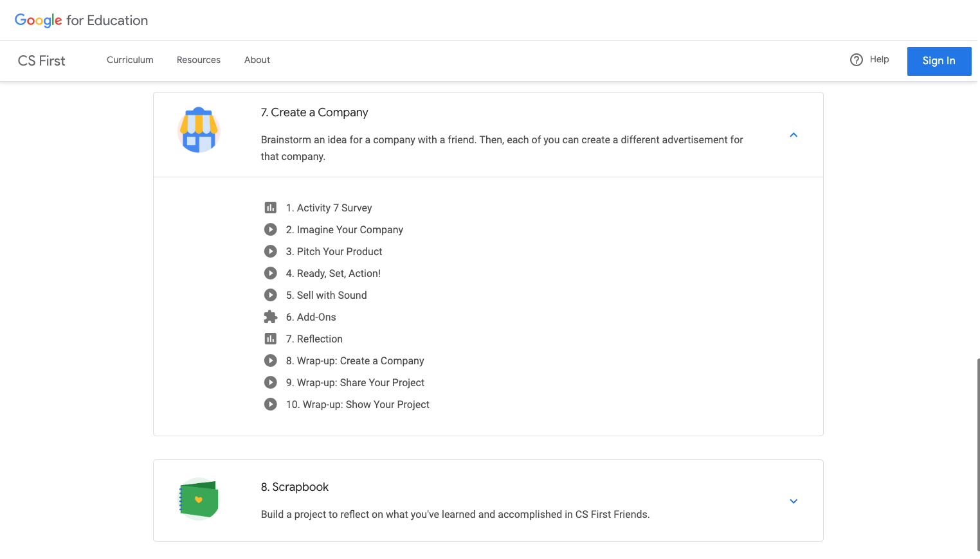Image resolution: width=980 pixels, height=559 pixels.
Task: Click the Google for Education logo
Action: coord(80,20)
